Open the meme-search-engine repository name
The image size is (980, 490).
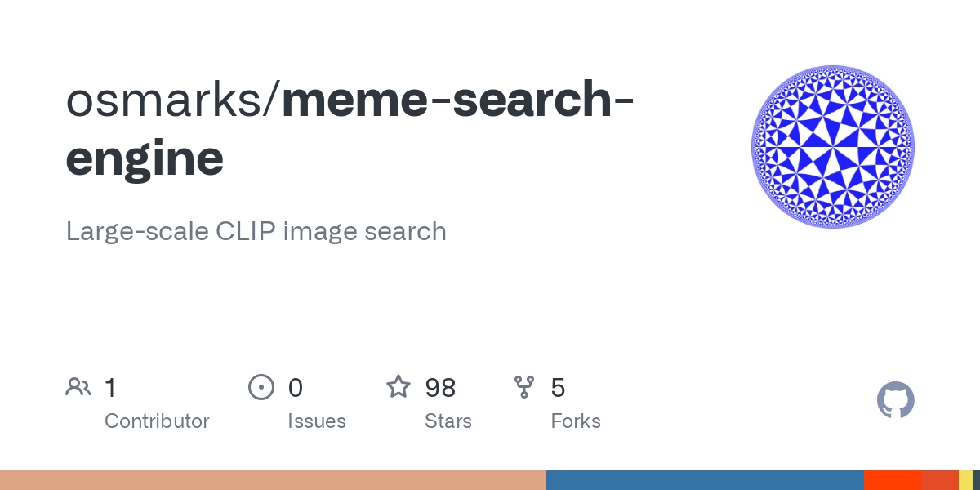350,129
